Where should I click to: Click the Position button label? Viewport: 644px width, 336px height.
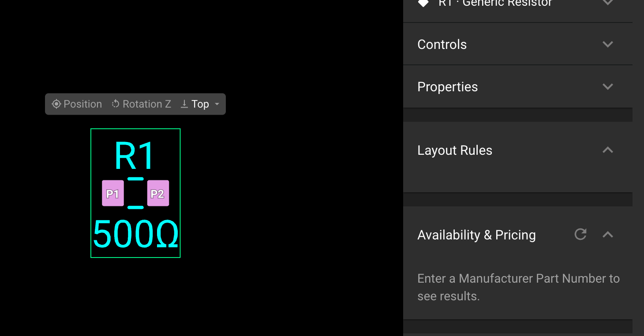coord(82,104)
